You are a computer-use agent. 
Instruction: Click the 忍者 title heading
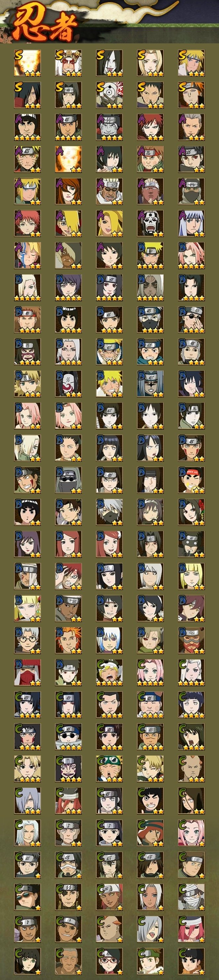click(44, 25)
